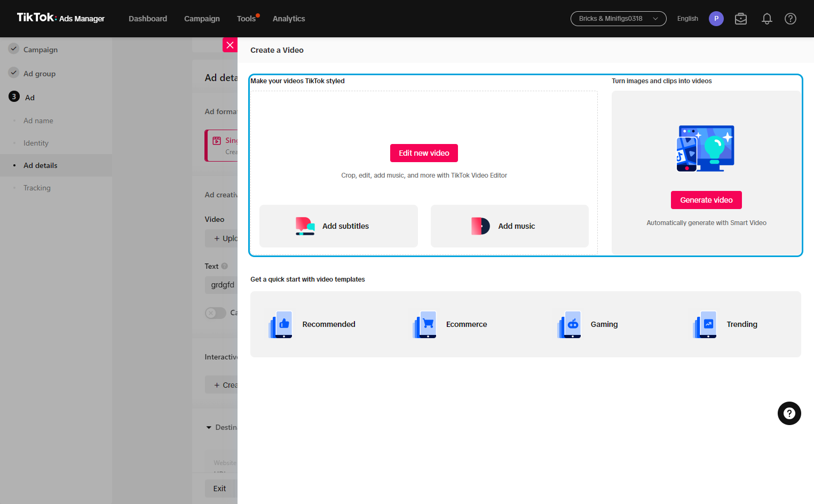Click 'Crop, edit, add music' description text
This screenshot has height=504, width=814.
click(x=424, y=175)
